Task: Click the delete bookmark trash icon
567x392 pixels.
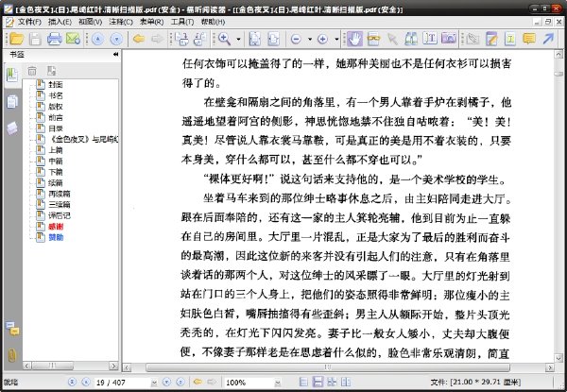Action: (32, 71)
